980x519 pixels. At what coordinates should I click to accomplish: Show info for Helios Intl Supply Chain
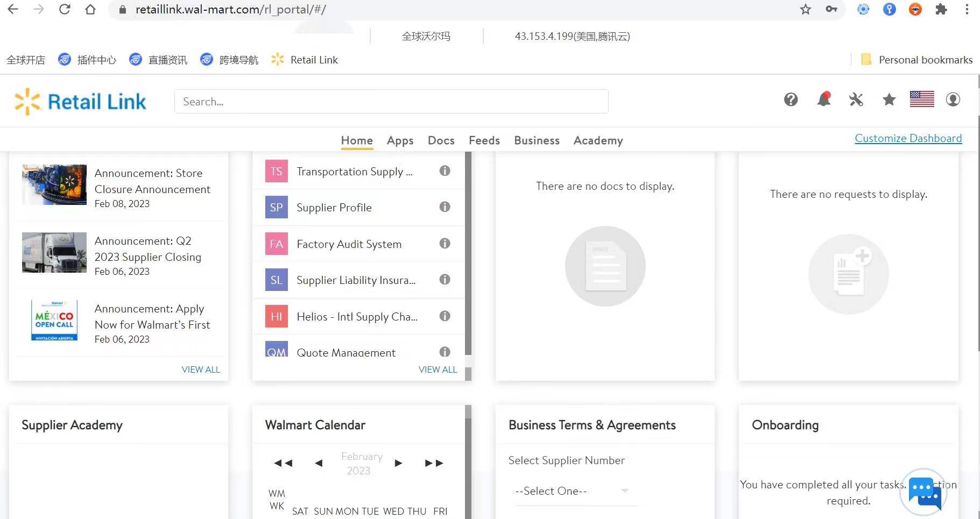pos(445,316)
